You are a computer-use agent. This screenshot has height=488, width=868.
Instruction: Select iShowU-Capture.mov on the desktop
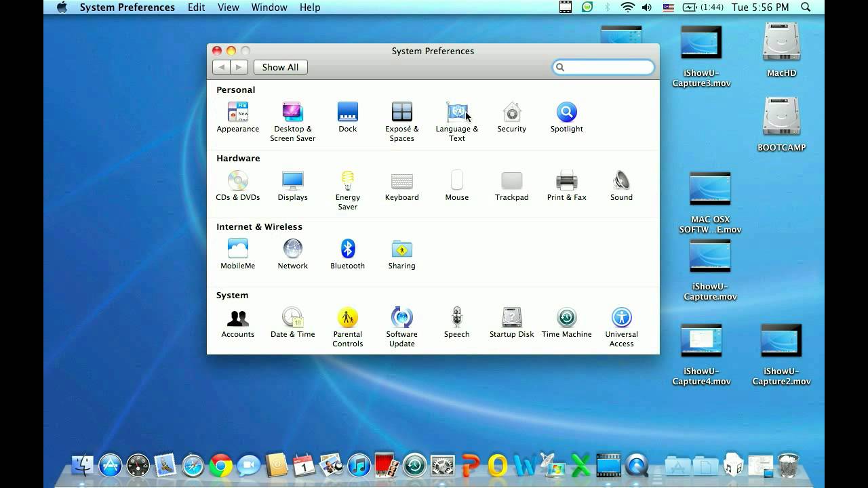(710, 270)
